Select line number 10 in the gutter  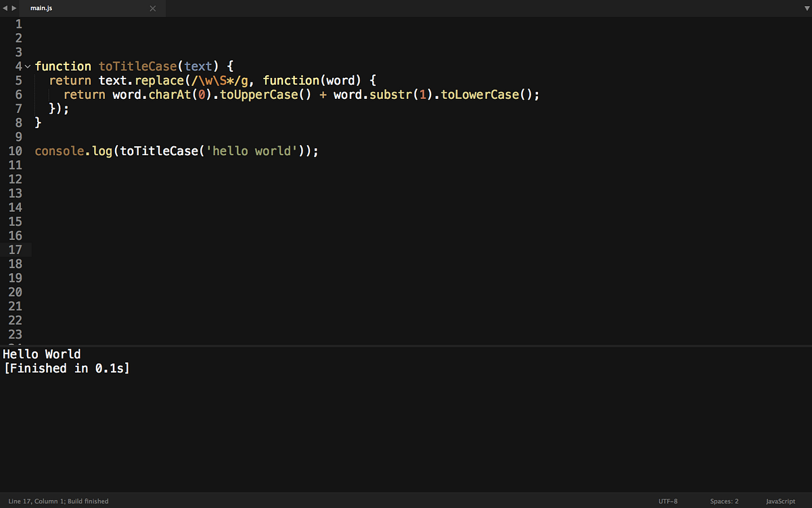point(16,150)
